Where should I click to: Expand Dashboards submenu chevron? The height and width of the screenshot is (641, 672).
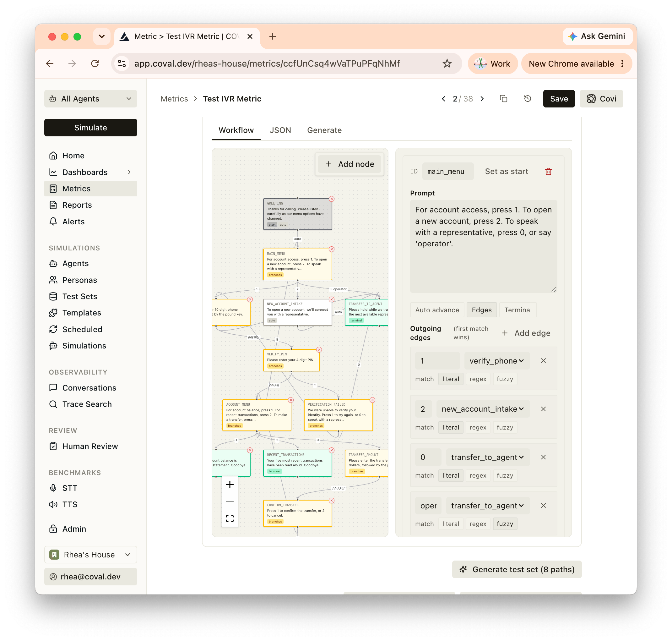pos(129,172)
